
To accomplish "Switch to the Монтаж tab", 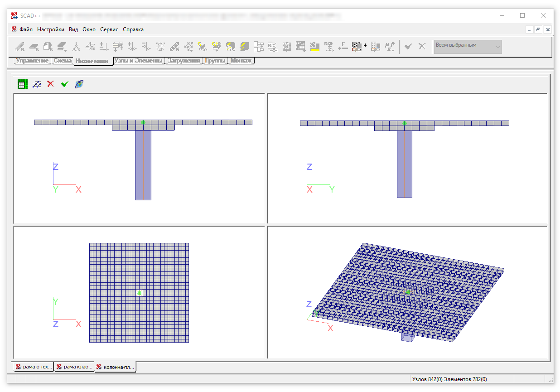I will point(241,61).
